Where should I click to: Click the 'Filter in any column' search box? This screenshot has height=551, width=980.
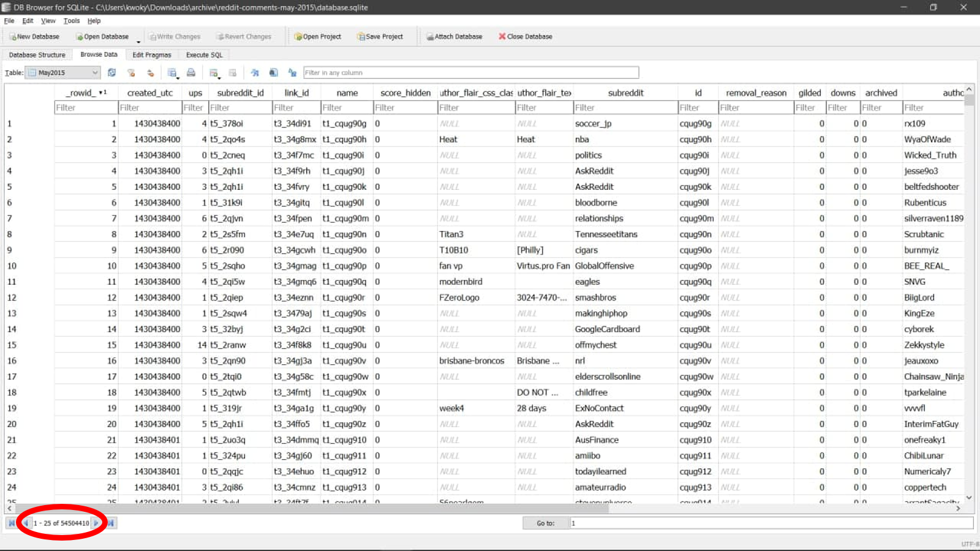pyautogui.click(x=470, y=73)
